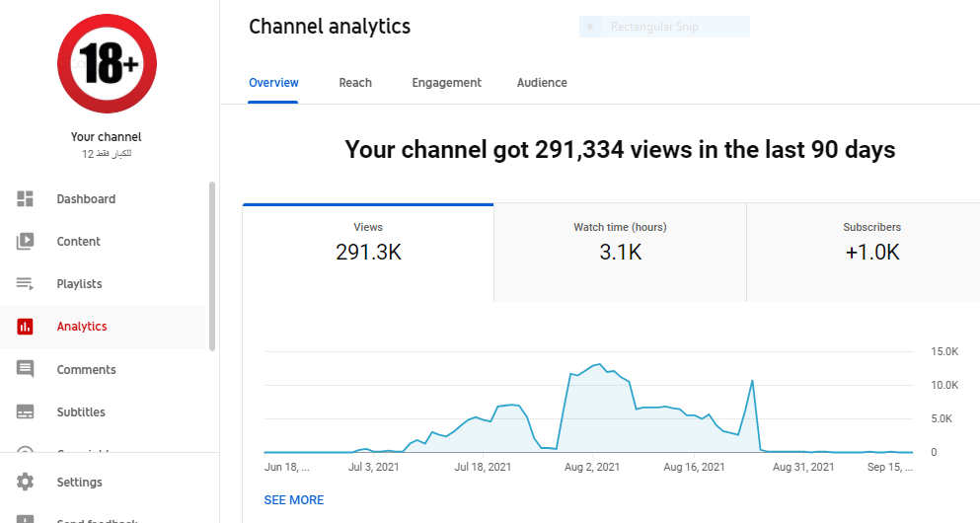The width and height of the screenshot is (980, 523).
Task: Click the red Analytics bar chart icon
Action: [25, 327]
